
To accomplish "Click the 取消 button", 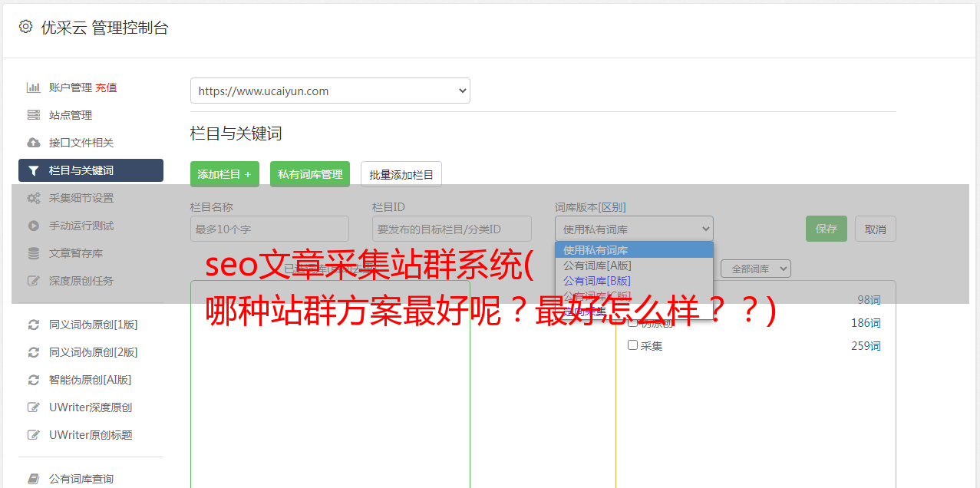I will [x=876, y=229].
